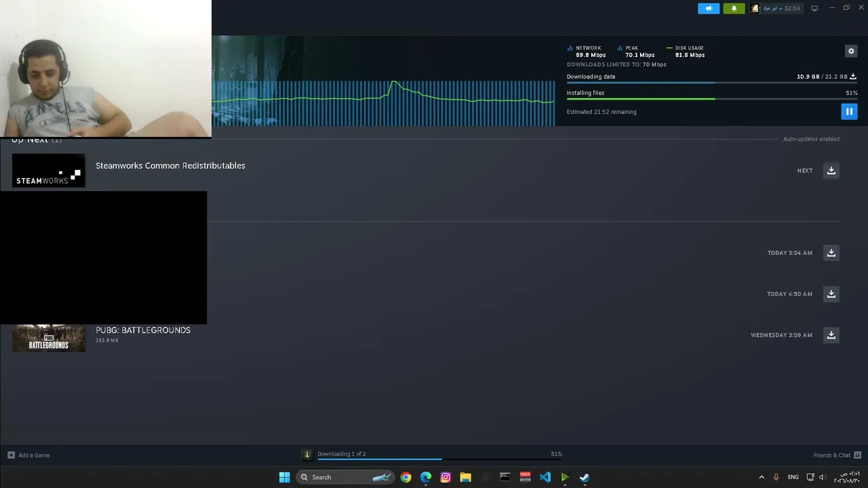
Task: Open the volume speaker tray icon
Action: pos(822,477)
